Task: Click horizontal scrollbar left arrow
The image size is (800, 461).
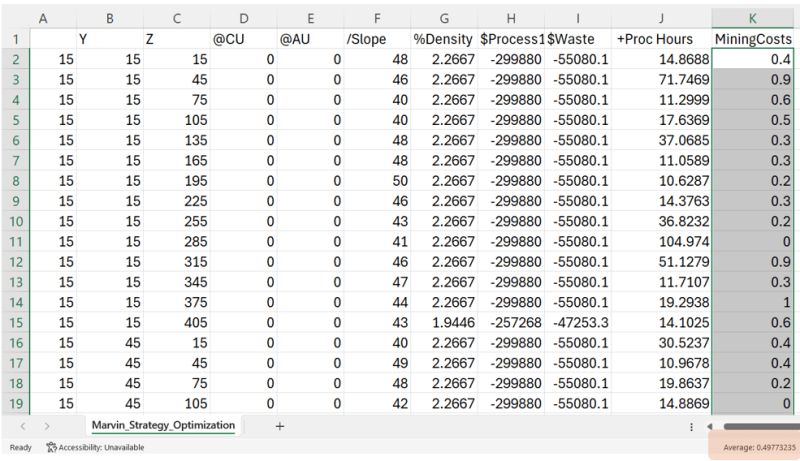Action: [x=710, y=426]
